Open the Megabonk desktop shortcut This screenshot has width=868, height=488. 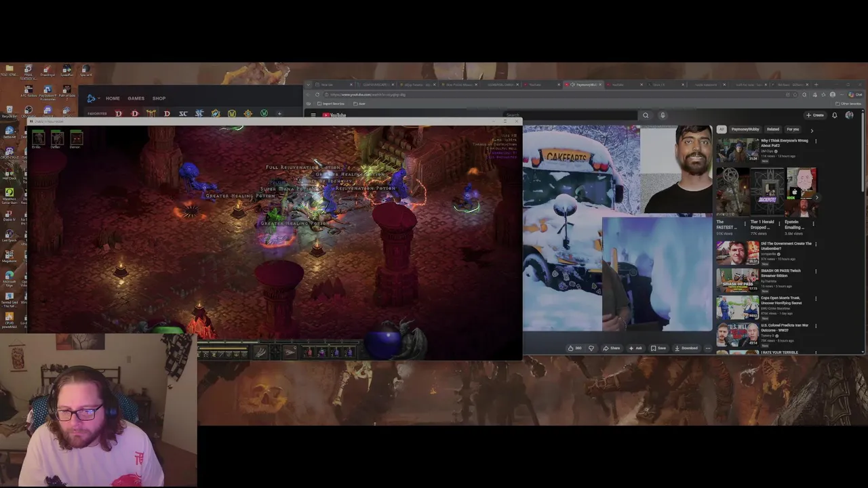9,257
